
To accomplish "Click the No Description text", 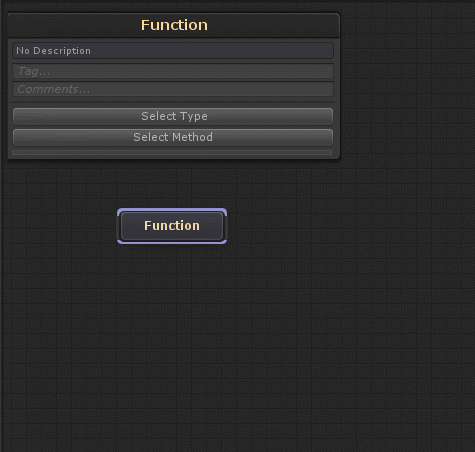I will point(53,51).
